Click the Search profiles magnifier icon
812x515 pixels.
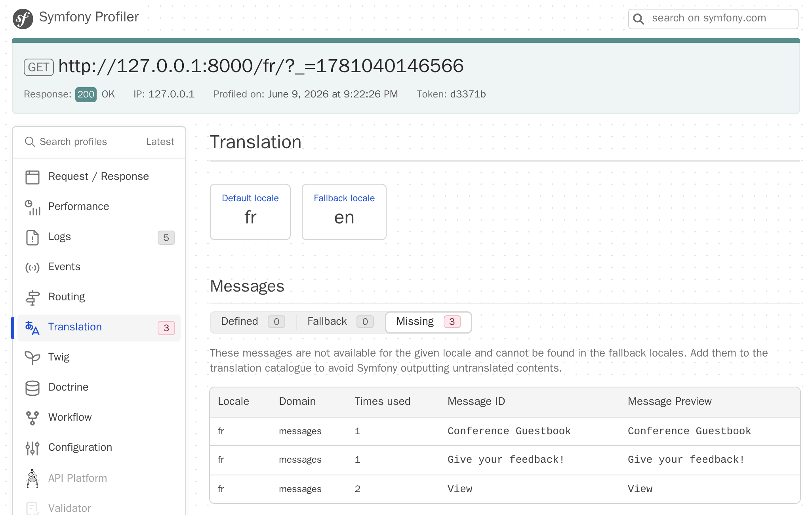coord(30,142)
